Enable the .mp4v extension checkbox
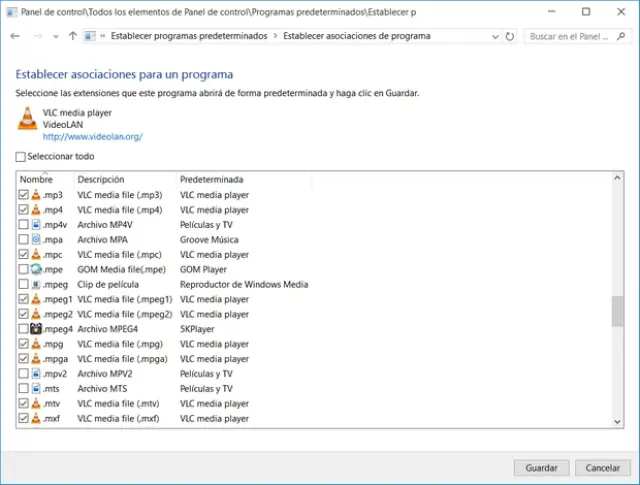This screenshot has width=640, height=485. click(x=24, y=225)
